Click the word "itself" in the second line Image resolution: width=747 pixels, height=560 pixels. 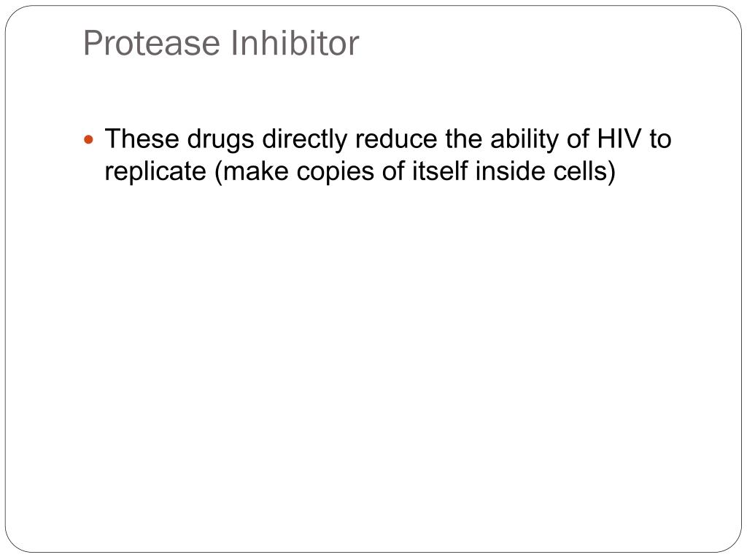pyautogui.click(x=440, y=171)
